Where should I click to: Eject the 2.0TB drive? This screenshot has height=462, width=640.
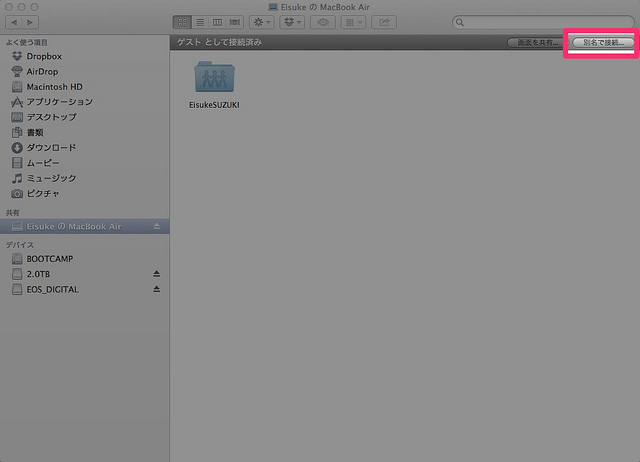[x=157, y=274]
